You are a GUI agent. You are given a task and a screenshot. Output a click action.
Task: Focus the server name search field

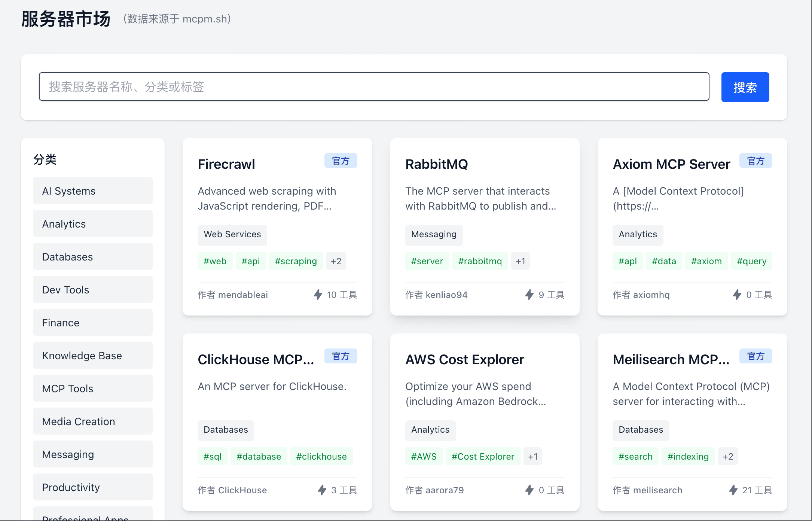(374, 87)
